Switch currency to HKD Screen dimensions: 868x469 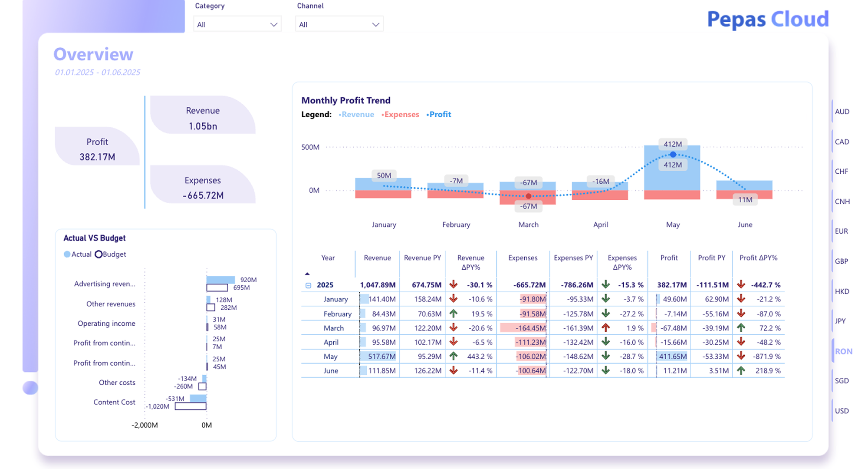pos(842,291)
